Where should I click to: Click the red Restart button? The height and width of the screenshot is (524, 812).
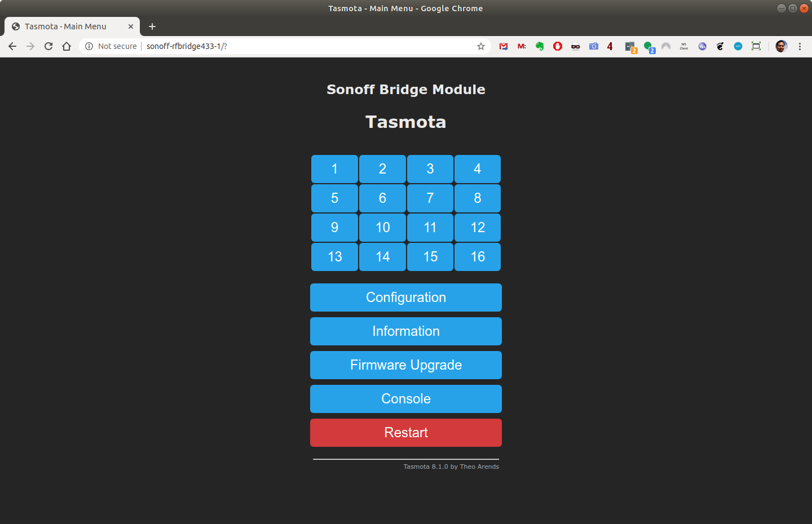point(406,433)
